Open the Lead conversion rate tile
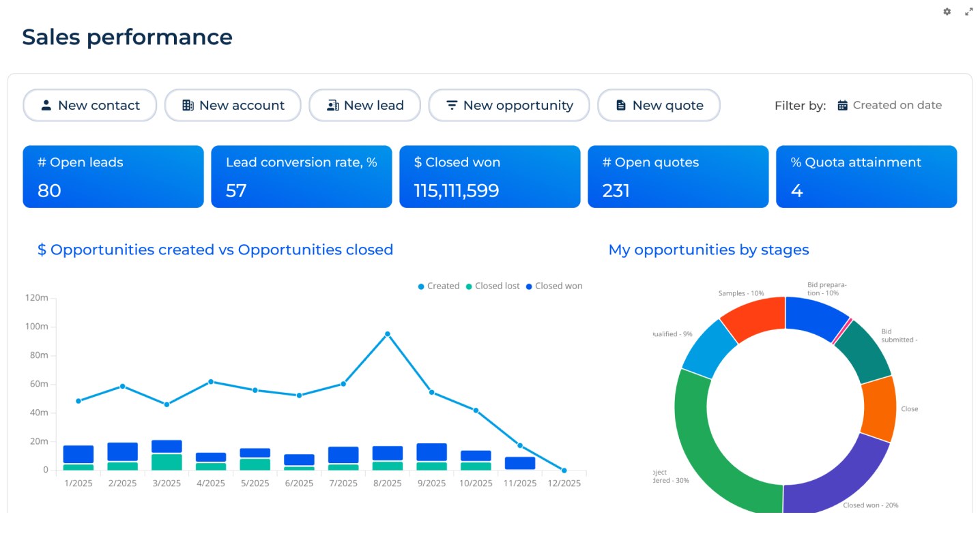Image resolution: width=980 pixels, height=551 pixels. 302,177
